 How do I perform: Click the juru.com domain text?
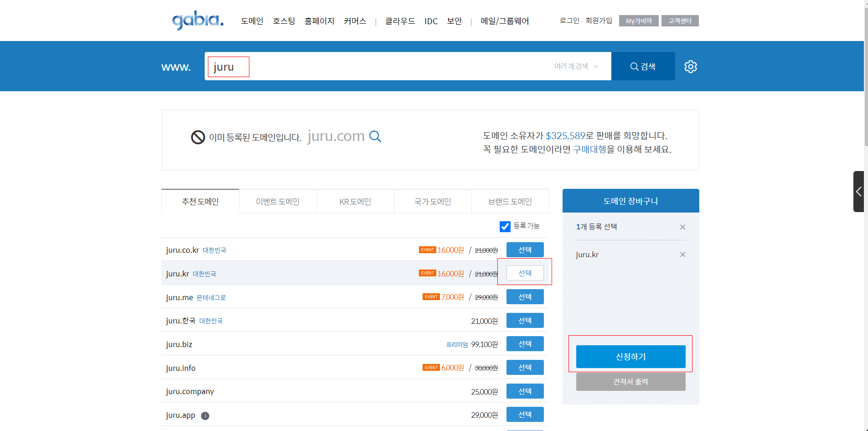(x=336, y=136)
